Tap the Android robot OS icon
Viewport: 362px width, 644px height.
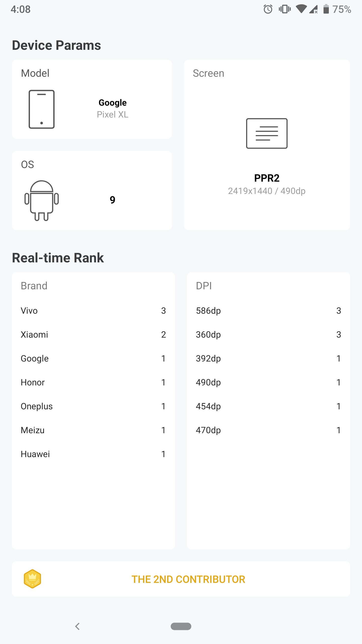[41, 200]
